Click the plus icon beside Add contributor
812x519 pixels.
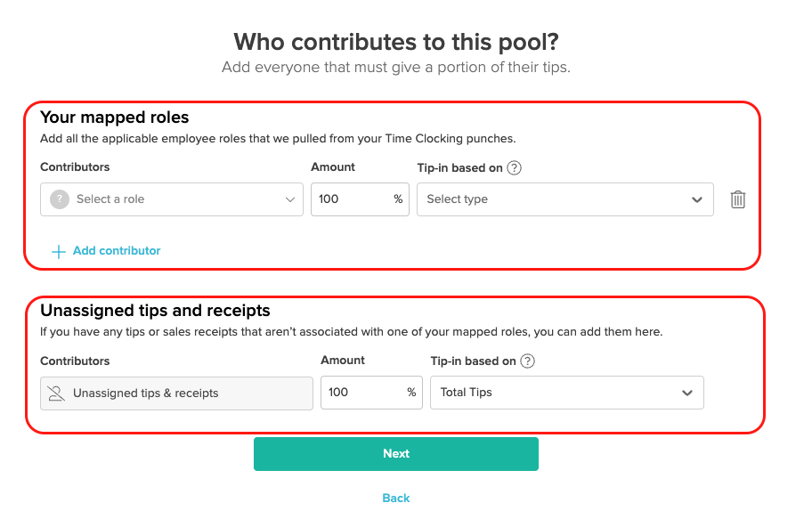pos(57,251)
